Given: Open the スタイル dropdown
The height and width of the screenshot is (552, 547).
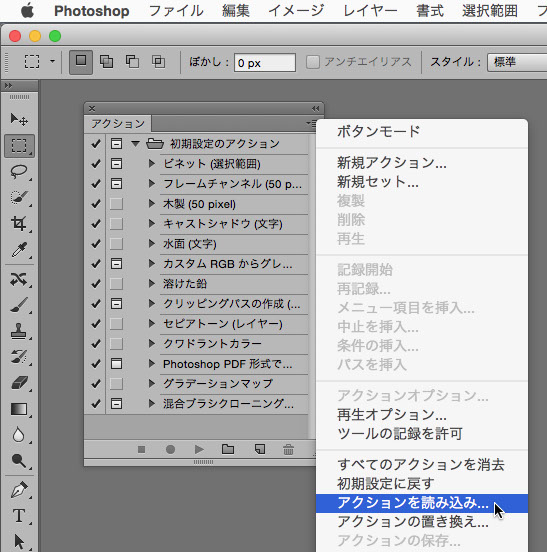Looking at the screenshot, I should (x=517, y=62).
